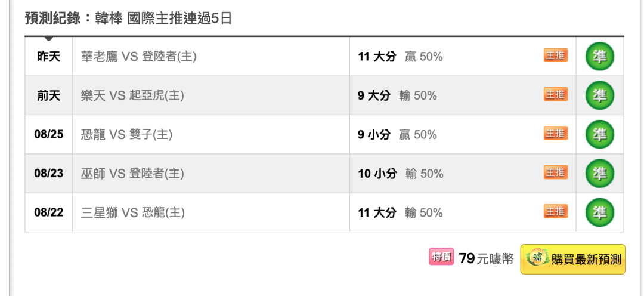Open 華老鷹 VS 登陸者(主) matchup

139,56
